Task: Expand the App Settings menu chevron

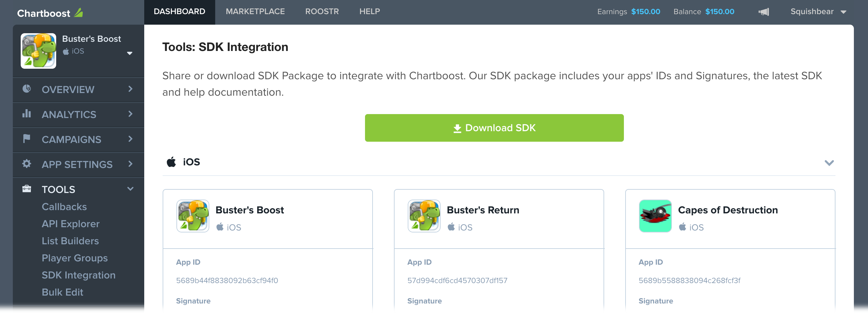Action: (130, 164)
